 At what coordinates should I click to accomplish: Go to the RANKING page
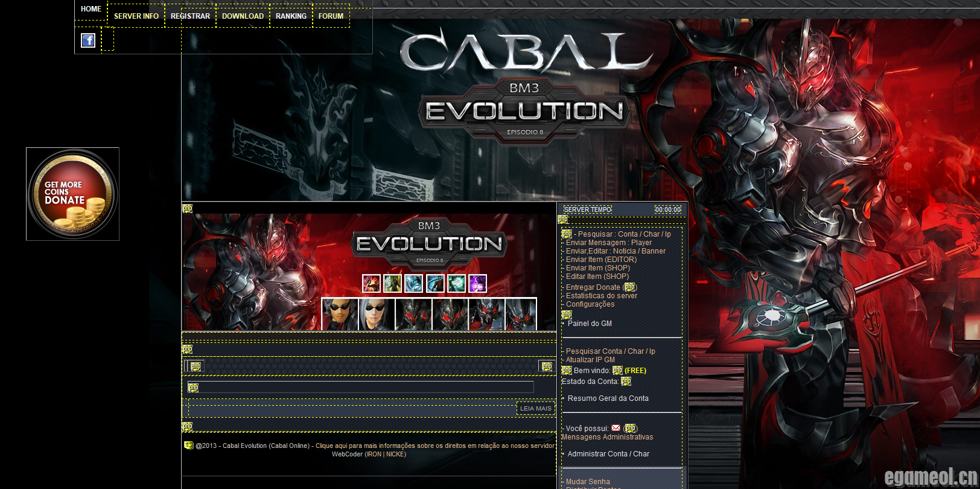[x=291, y=16]
